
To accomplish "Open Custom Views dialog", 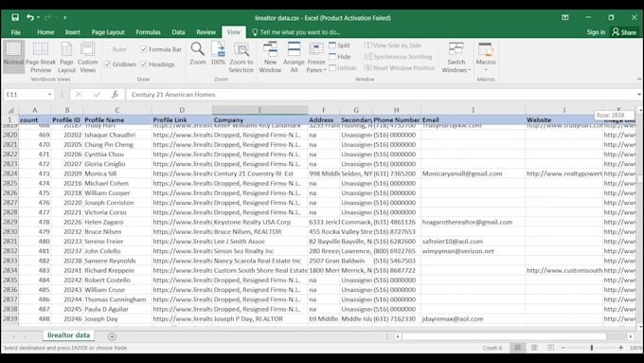I will [87, 57].
